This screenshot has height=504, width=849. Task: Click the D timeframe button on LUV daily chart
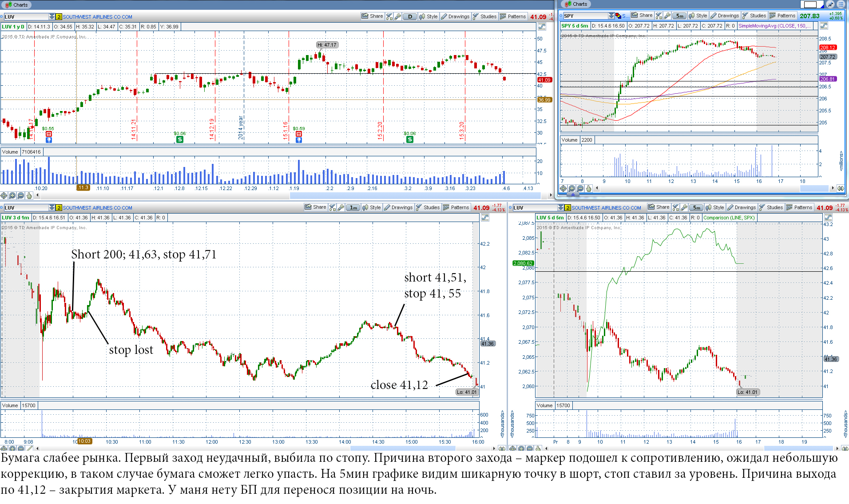pos(410,16)
